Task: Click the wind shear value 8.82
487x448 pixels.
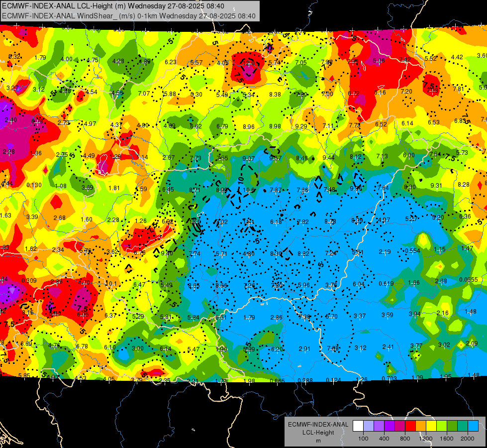Action: tap(303, 254)
